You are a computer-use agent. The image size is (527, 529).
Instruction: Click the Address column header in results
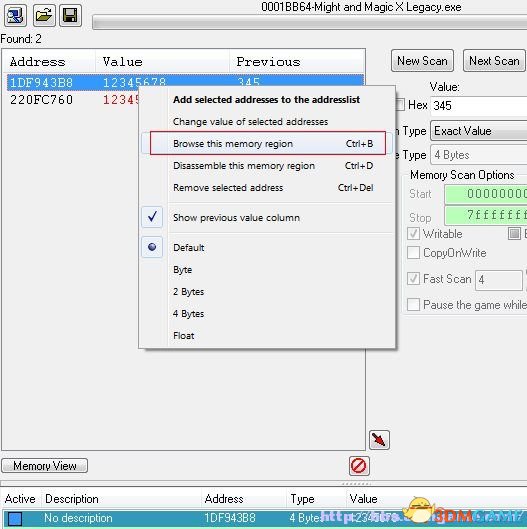pos(49,62)
